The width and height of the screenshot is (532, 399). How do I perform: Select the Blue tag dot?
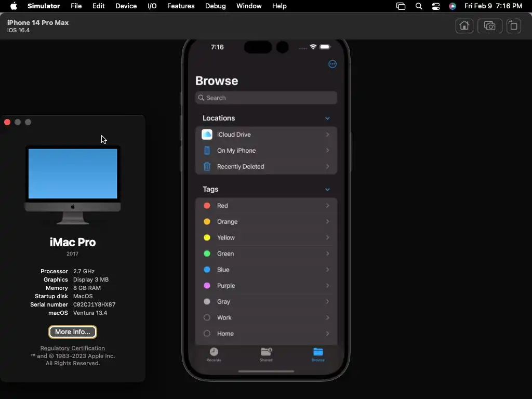point(207,270)
